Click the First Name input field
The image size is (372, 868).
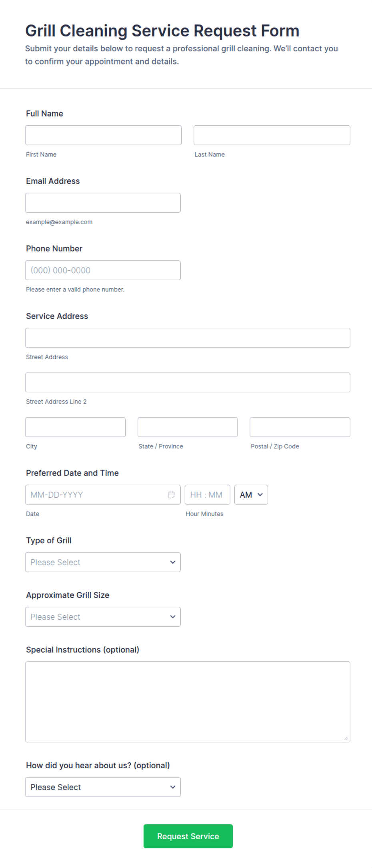point(103,135)
